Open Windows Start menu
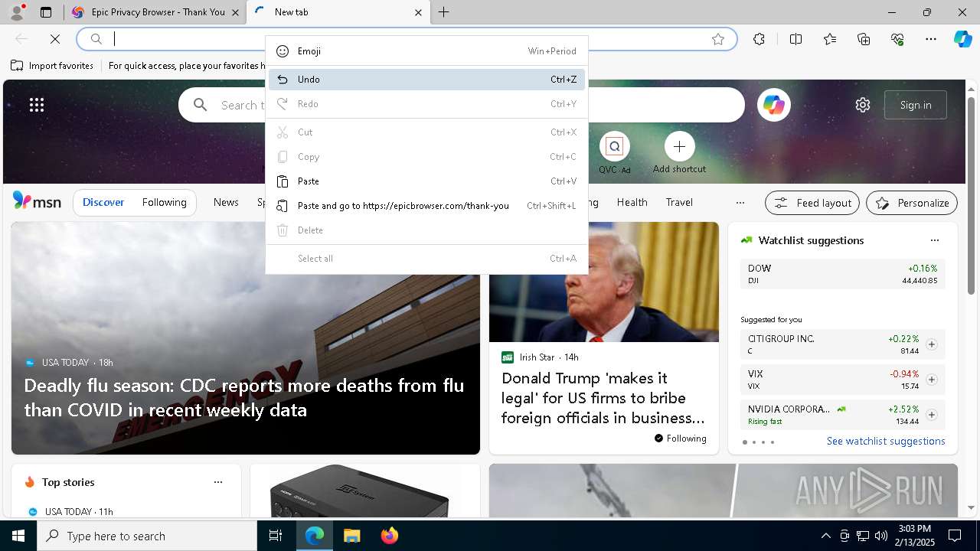 pyautogui.click(x=18, y=536)
